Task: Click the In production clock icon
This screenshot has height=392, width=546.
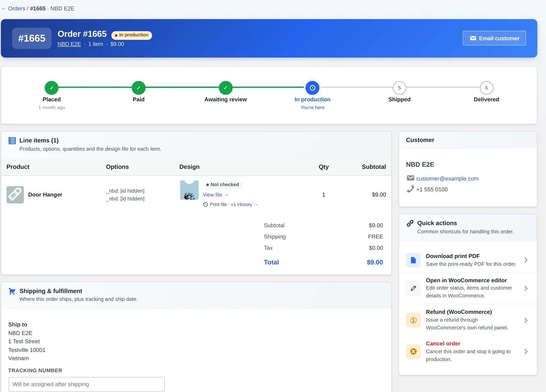Action: coord(313,88)
